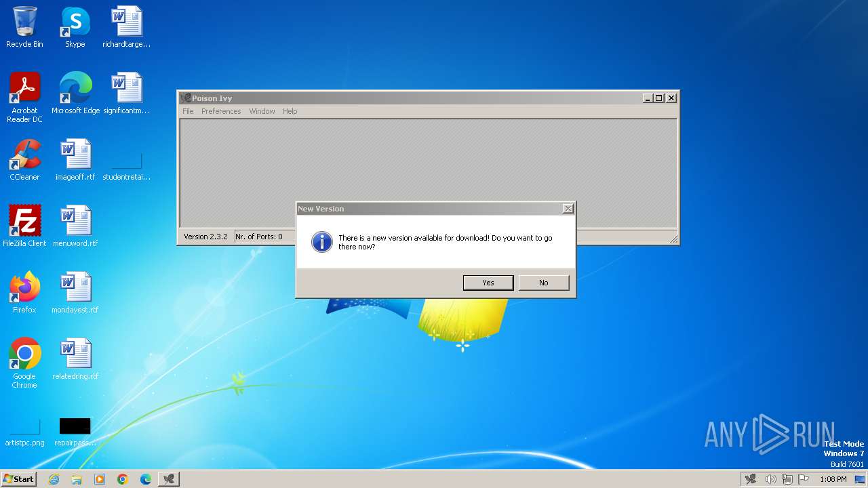The width and height of the screenshot is (868, 488).
Task: Open Windows Media Player from the taskbar
Action: (100, 479)
